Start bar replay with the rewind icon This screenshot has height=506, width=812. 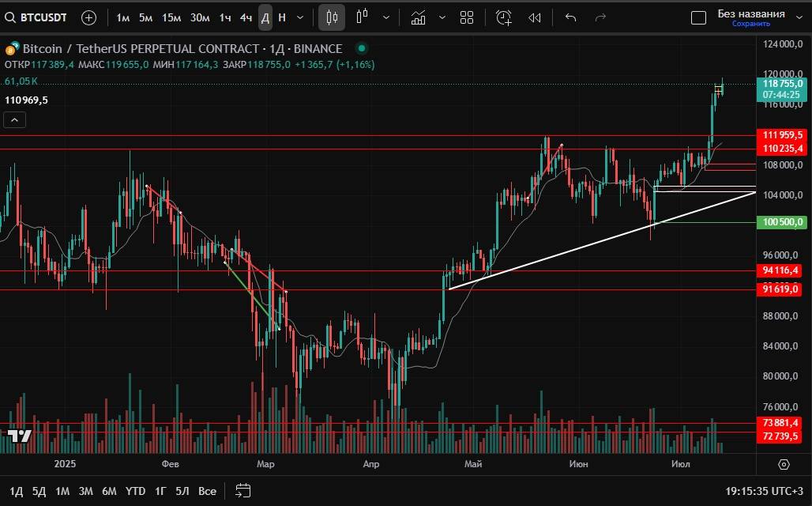[535, 17]
